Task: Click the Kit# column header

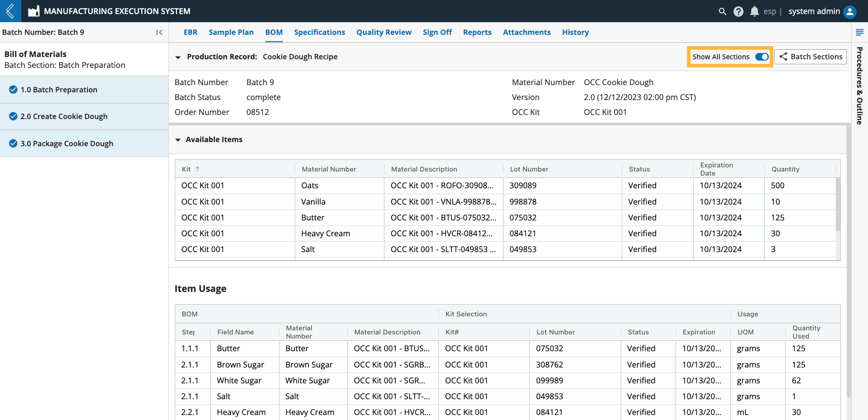Action: point(452,332)
